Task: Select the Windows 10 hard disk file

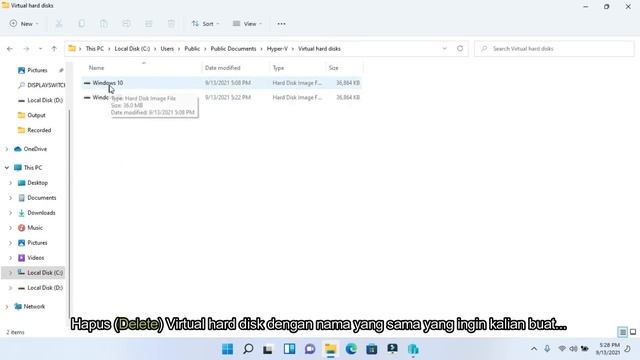Action: click(222, 83)
